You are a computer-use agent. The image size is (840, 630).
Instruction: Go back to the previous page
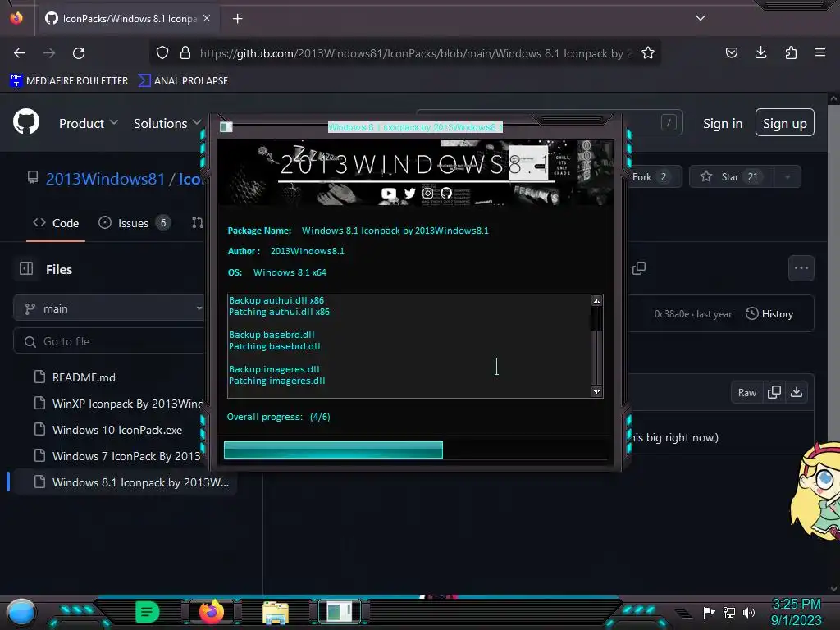20,53
